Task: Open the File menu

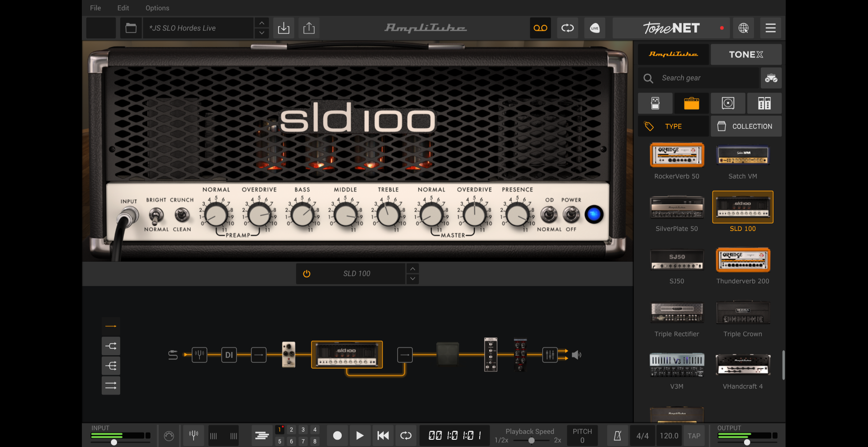Action: click(95, 8)
